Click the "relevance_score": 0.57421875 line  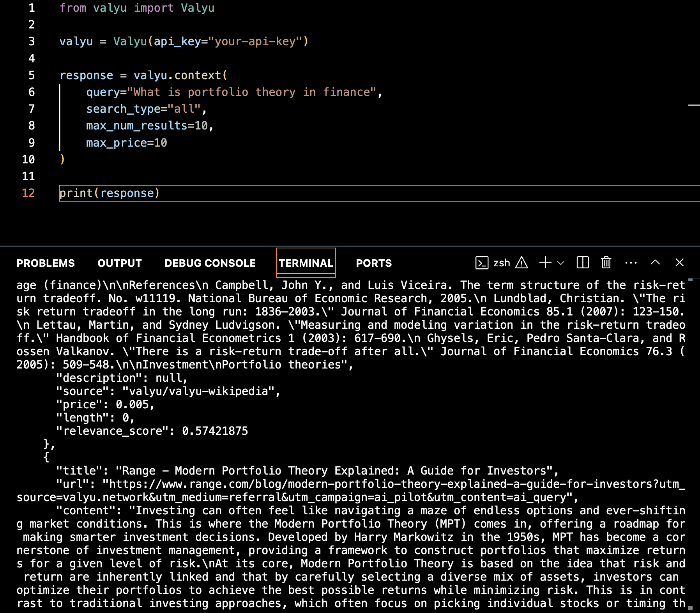[152, 431]
